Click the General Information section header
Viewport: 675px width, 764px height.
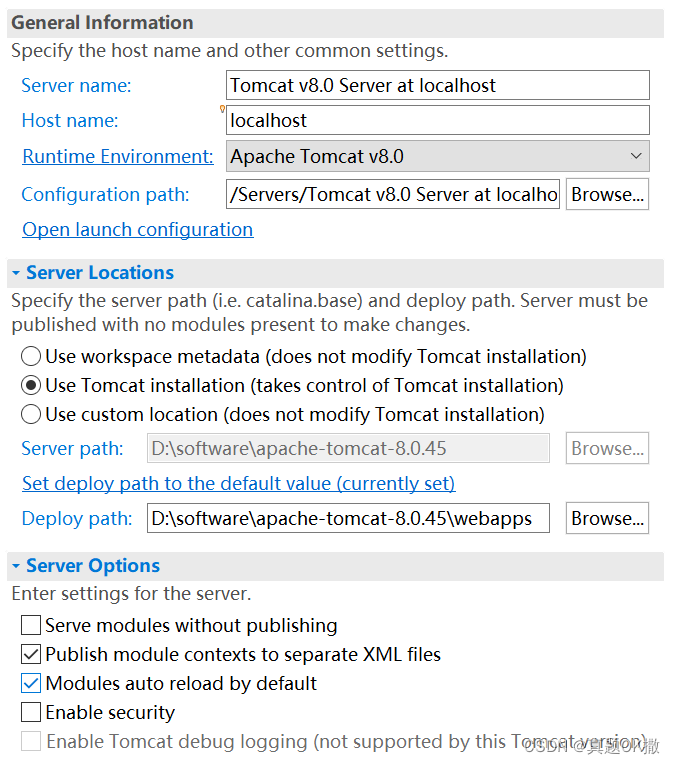pyautogui.click(x=335, y=23)
